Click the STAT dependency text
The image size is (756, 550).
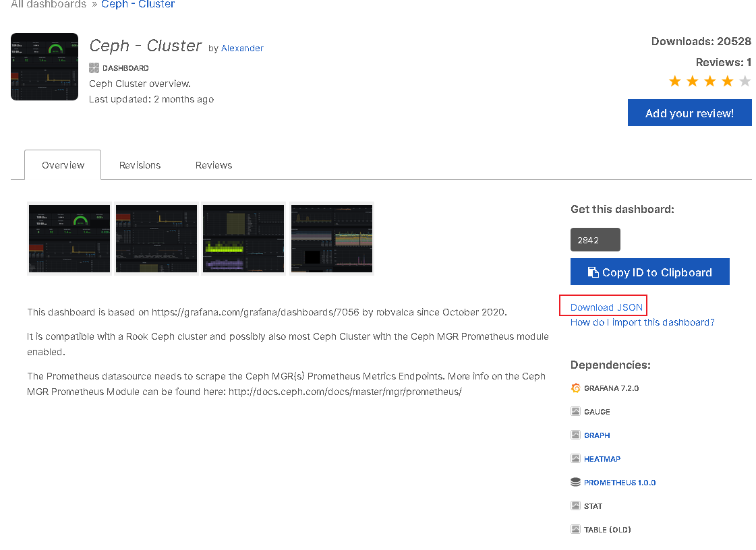593,506
